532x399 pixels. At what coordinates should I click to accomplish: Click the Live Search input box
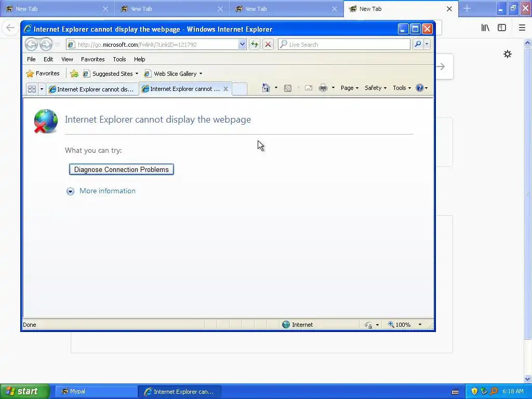click(344, 45)
